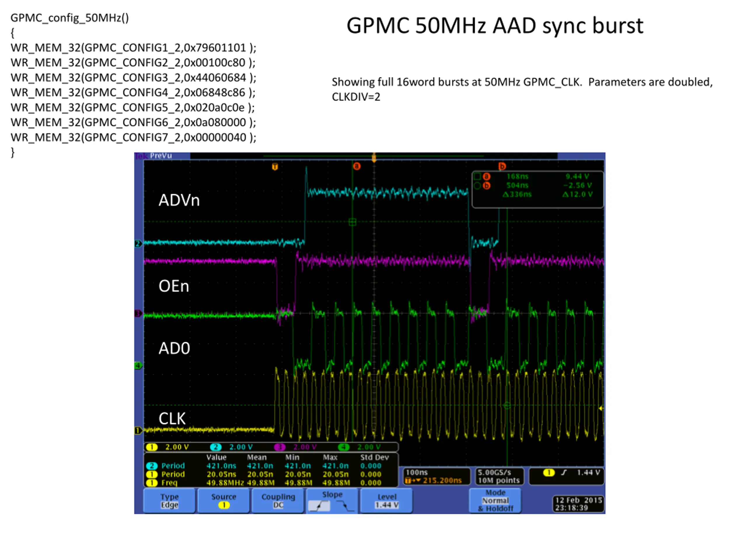The image size is (747, 560).
Task: Click the 215.200ns trigger delay value
Action: tap(442, 480)
